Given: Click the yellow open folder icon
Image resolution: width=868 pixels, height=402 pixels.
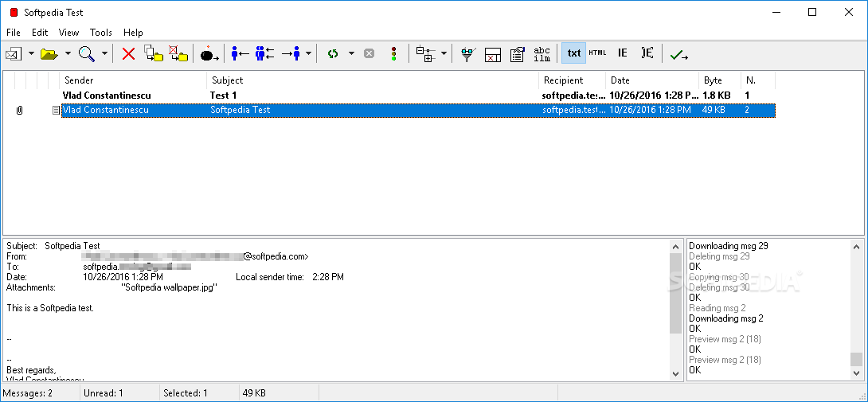Looking at the screenshot, I should (x=49, y=53).
